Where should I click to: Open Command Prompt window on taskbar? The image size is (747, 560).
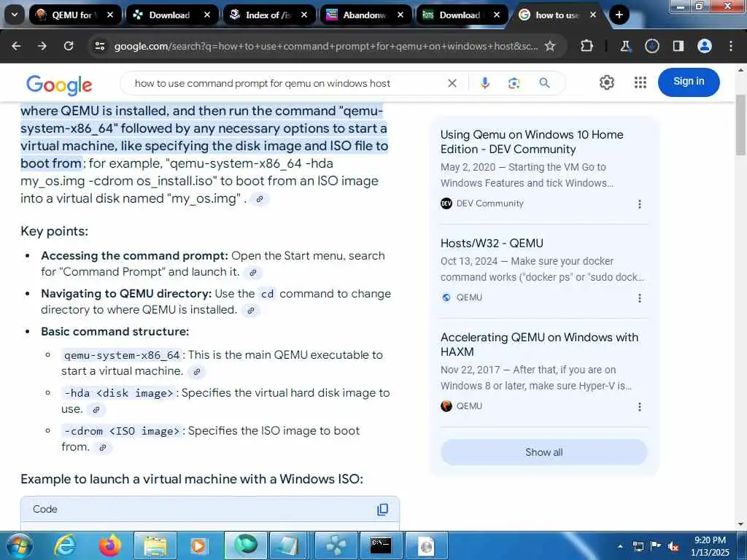(x=381, y=545)
